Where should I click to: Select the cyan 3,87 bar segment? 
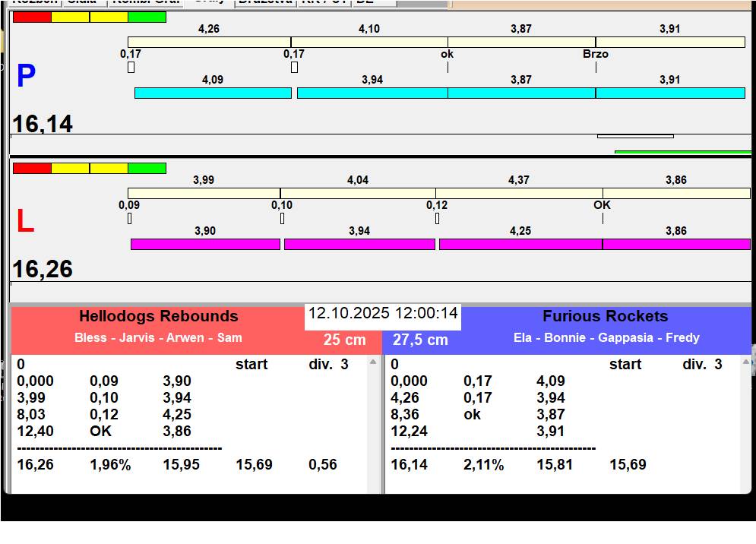(522, 93)
